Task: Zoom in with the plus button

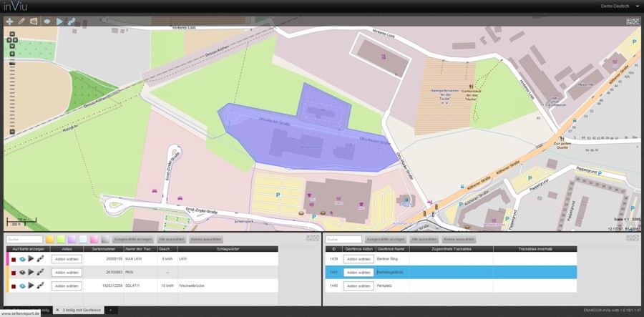Action: [12, 54]
